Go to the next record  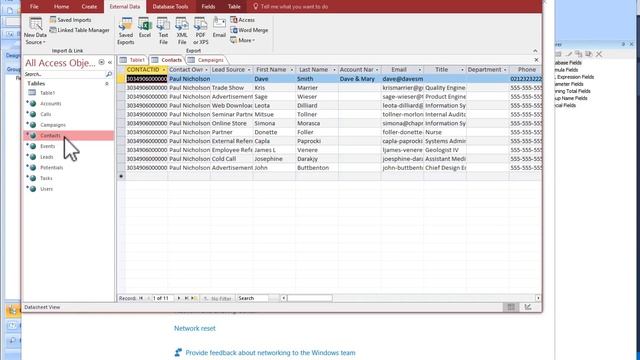[179, 298]
